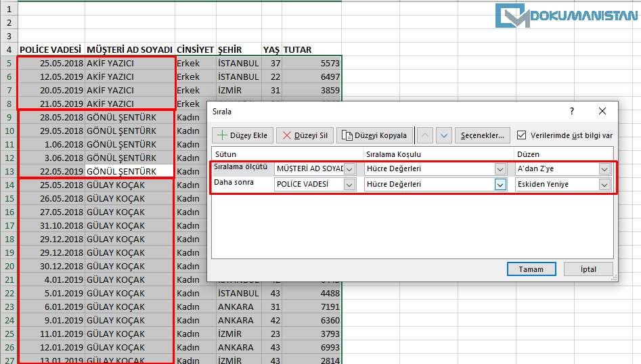Screen dimensions: 641x364
Task: Select the MÜŞTERİ AD SOYADI header cell
Action: 130,50
